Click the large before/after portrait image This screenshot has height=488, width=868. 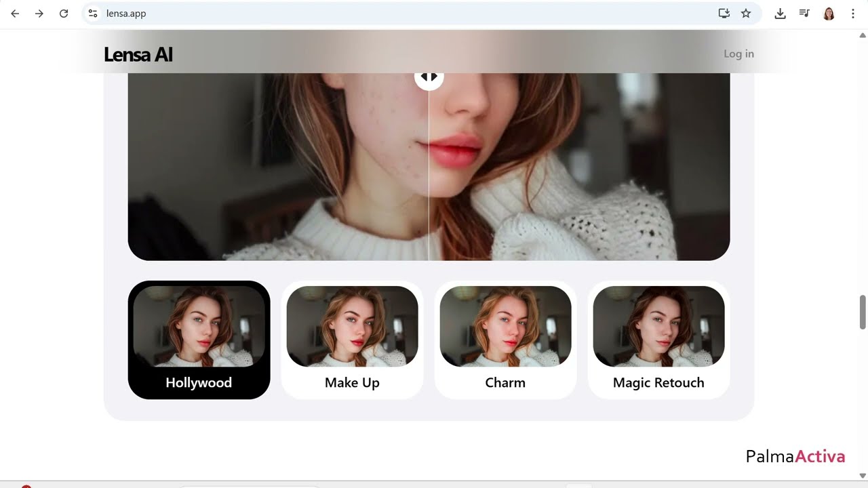tap(429, 167)
